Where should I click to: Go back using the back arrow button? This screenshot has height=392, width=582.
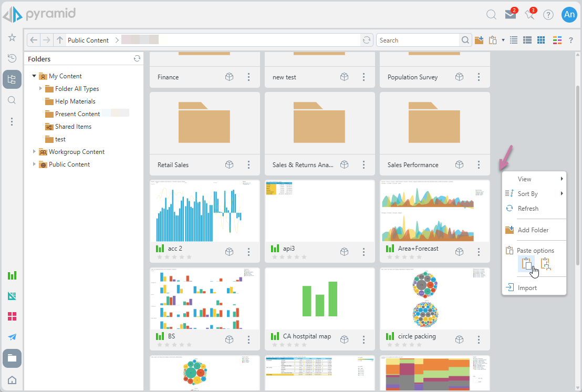(34, 40)
